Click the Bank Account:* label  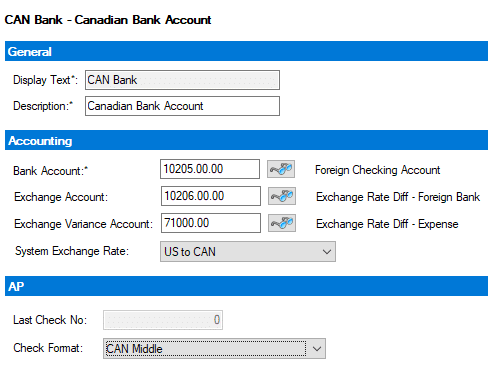point(50,171)
